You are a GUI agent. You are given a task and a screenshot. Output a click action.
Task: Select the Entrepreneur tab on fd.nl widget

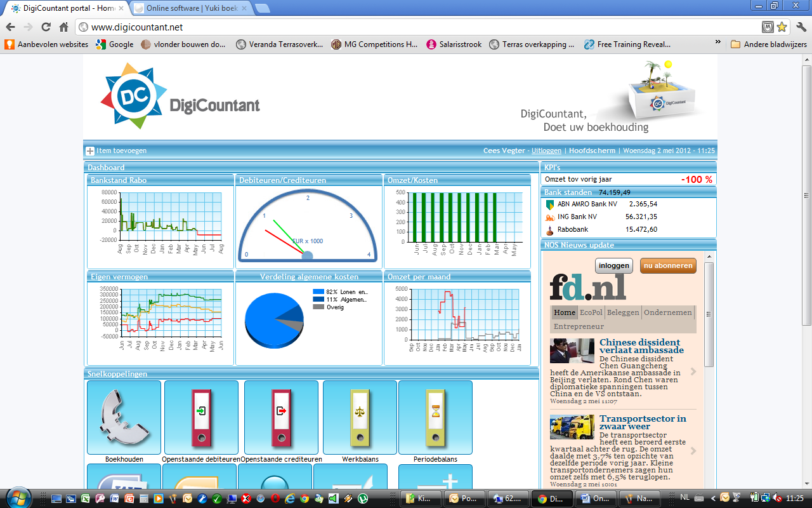click(x=579, y=326)
